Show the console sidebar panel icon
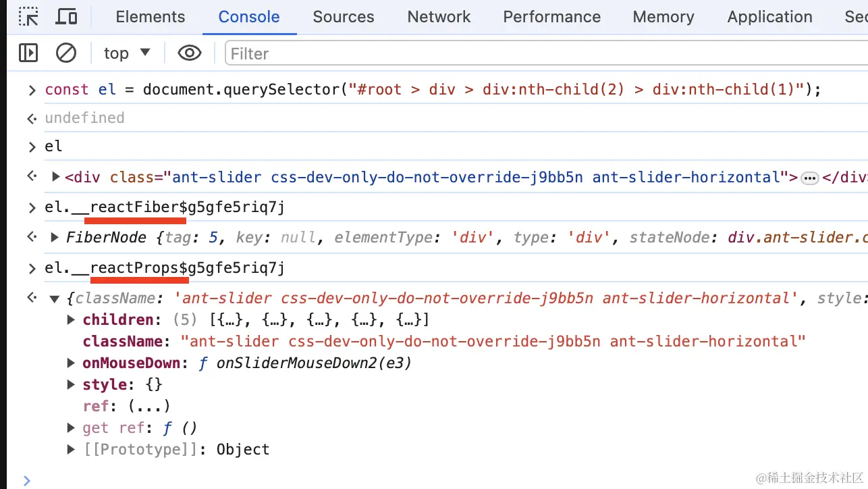Viewport: 868px width, 489px height. pos(28,53)
